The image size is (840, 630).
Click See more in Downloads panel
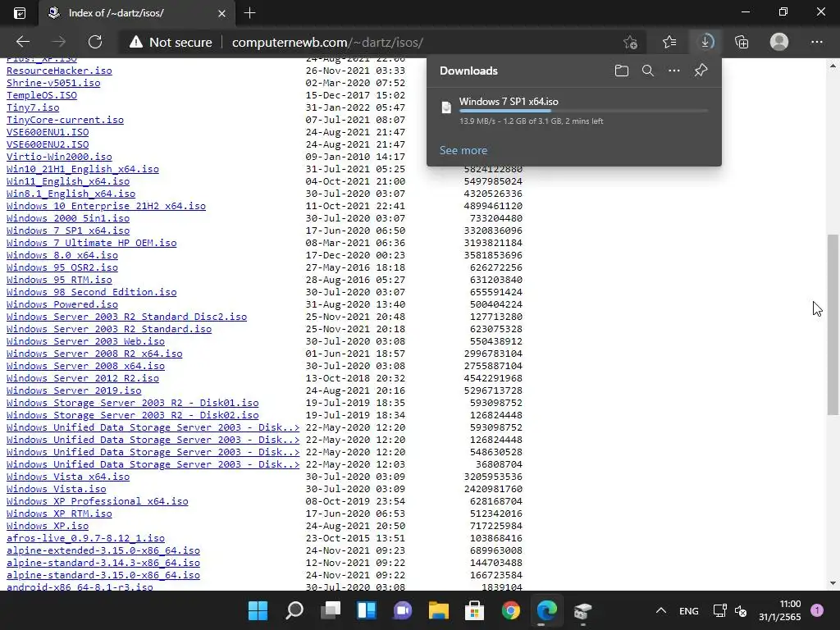pos(463,151)
